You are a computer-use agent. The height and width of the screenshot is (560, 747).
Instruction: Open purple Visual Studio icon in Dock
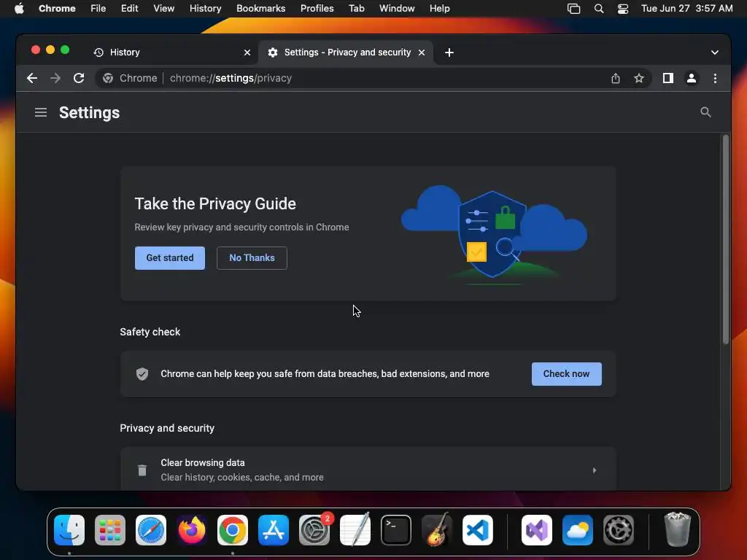(x=537, y=530)
